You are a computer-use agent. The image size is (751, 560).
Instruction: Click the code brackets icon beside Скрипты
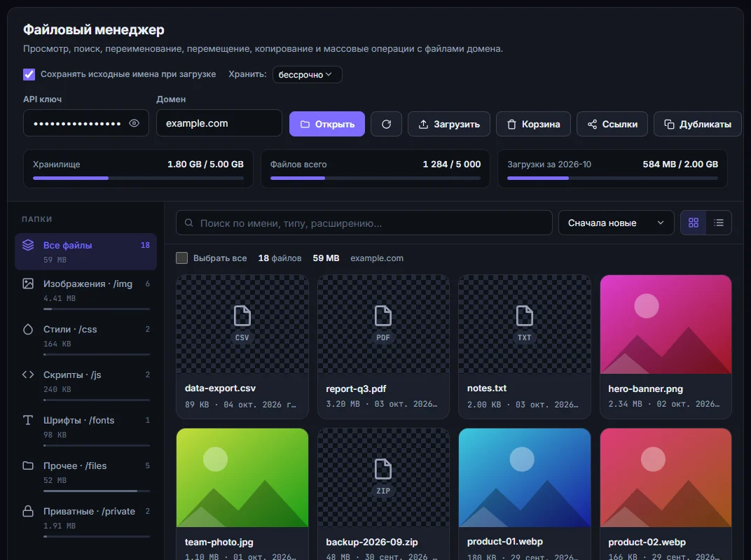[x=28, y=374]
